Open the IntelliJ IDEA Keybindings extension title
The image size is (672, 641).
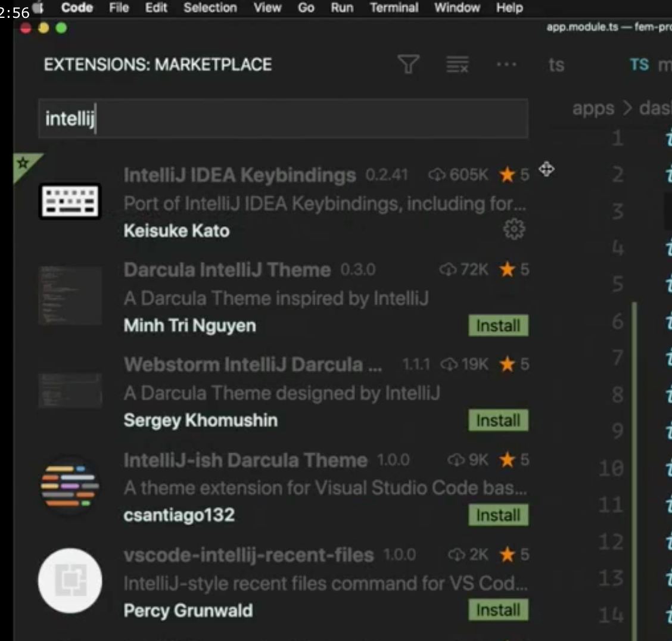[x=239, y=175]
